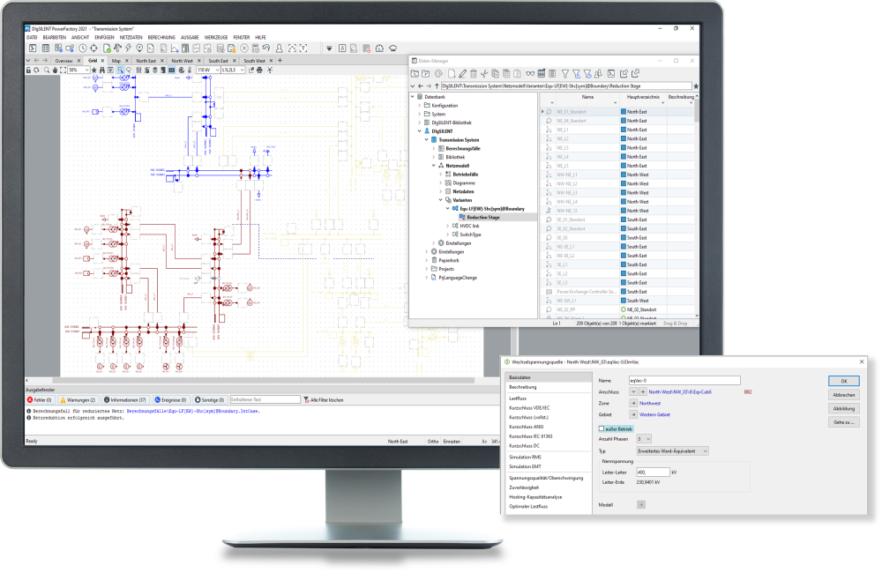
Task: Click the OK button in the dialog
Action: click(x=843, y=381)
